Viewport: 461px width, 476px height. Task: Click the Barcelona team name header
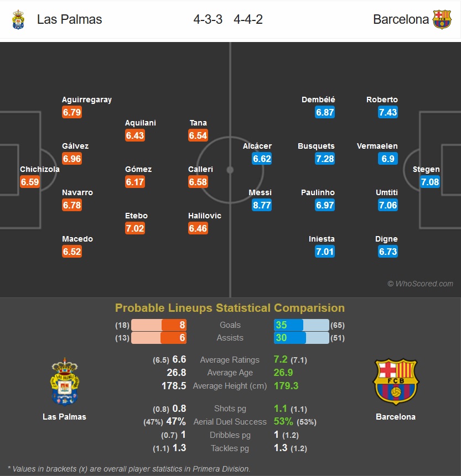click(401, 19)
